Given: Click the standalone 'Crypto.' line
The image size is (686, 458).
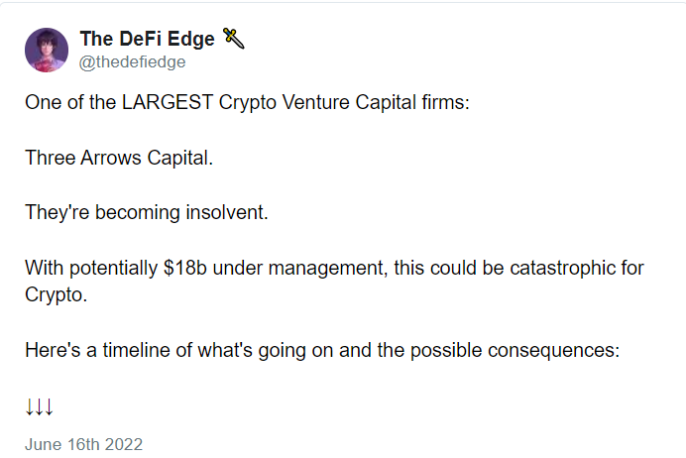Looking at the screenshot, I should (56, 295).
